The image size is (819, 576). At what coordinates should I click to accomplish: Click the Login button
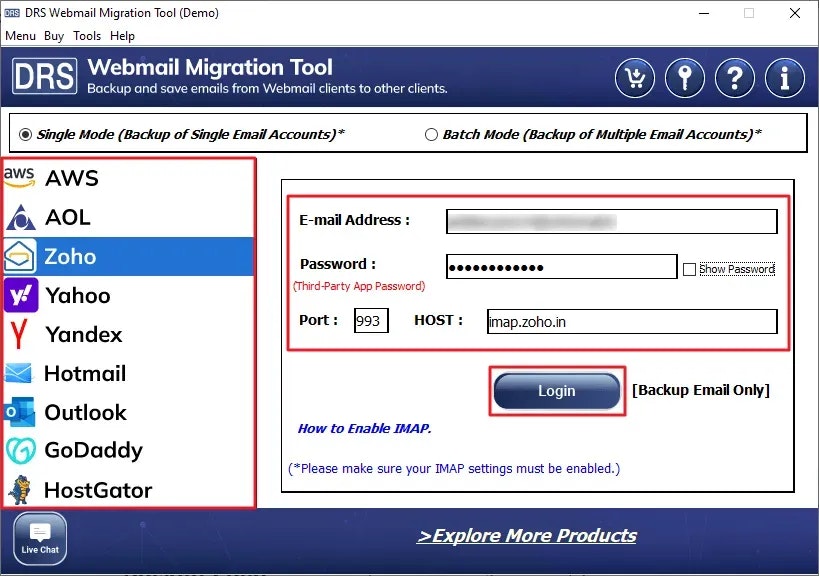click(x=557, y=391)
